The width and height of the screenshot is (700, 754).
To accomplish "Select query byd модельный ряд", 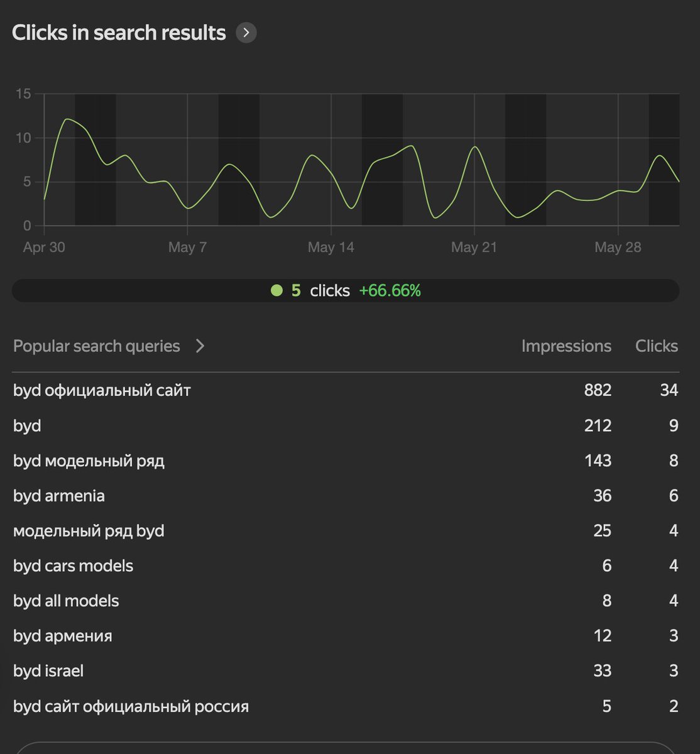I will (89, 461).
